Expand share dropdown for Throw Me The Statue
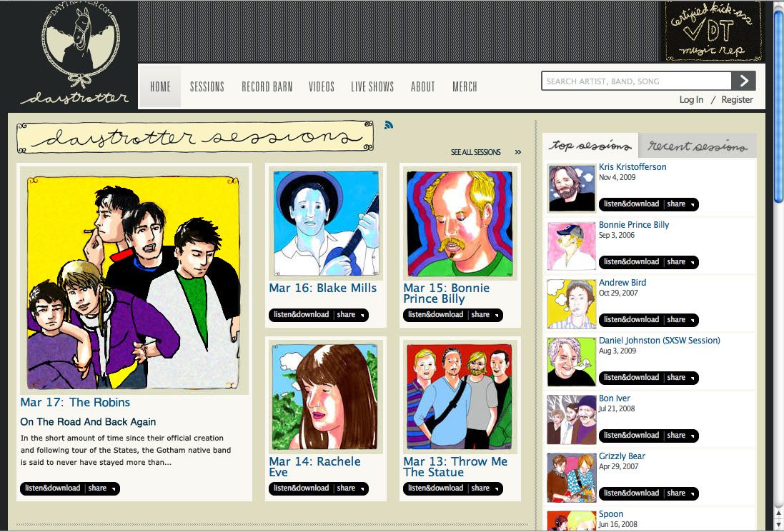Viewport: 784px width, 532px height. pos(485,488)
